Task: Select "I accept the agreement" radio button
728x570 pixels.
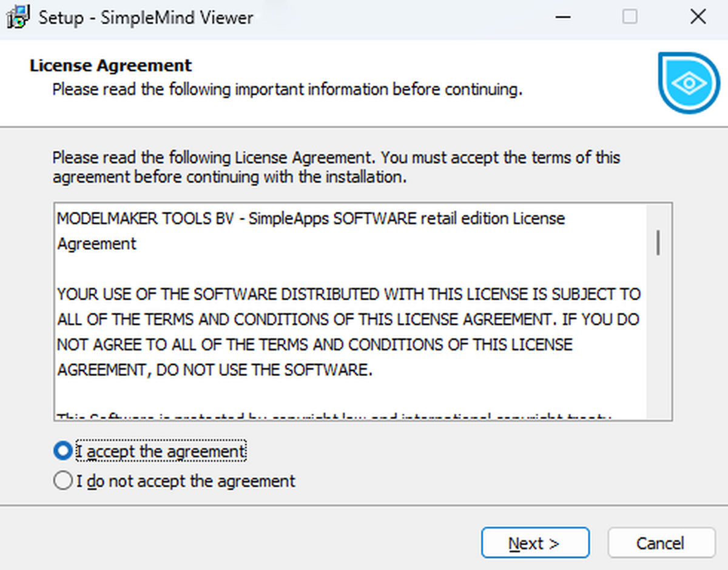Action: [x=62, y=451]
